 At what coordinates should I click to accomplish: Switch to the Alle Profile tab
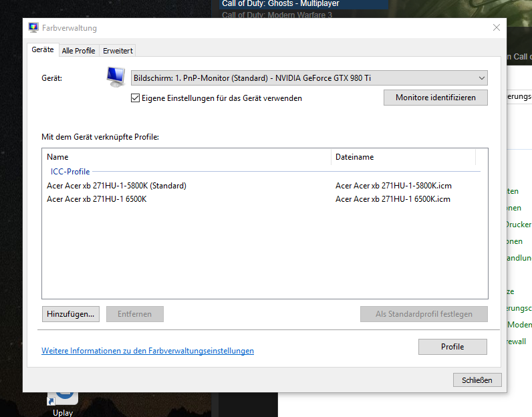click(x=78, y=51)
